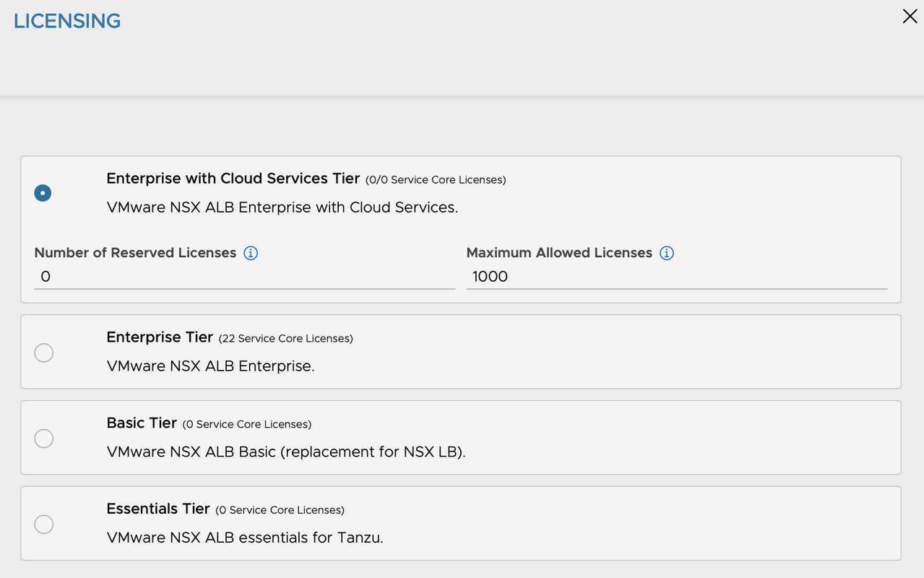Click 'VMware NSX ALB Basic (replacement for NSX LB).' text
This screenshot has width=924, height=578.
pos(286,452)
